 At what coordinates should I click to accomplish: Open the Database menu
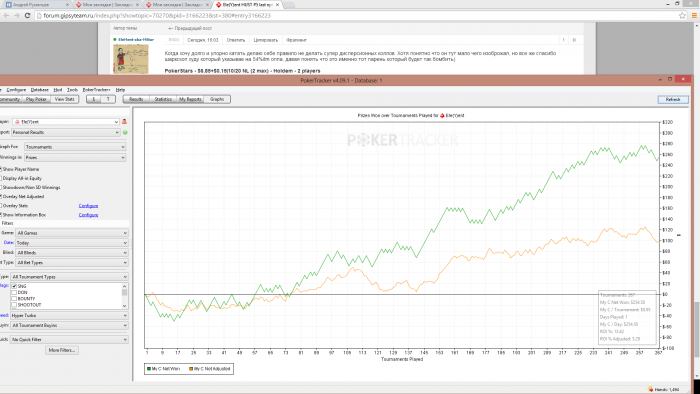coord(39,90)
